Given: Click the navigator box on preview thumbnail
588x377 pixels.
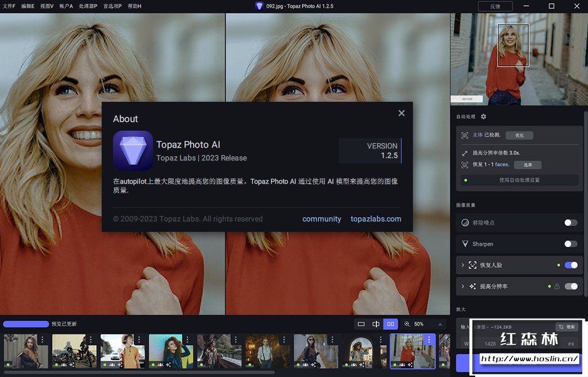Looking at the screenshot, I should (513, 45).
